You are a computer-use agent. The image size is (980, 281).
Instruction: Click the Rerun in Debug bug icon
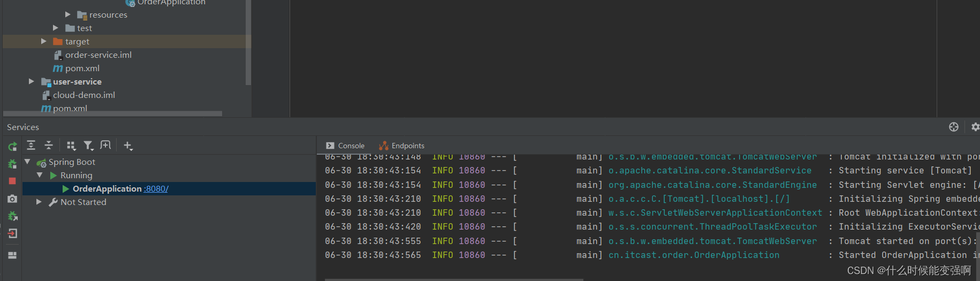pyautogui.click(x=12, y=164)
